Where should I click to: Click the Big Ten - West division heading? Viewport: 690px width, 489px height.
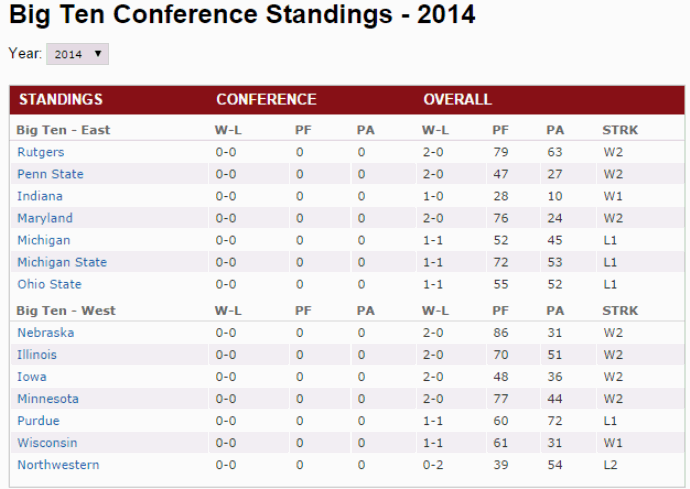(66, 311)
